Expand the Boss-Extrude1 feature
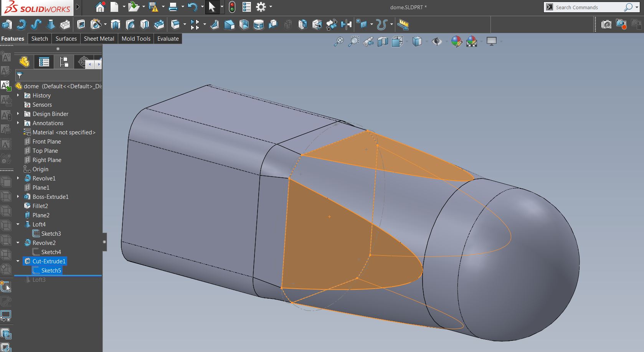The width and height of the screenshot is (644, 352). pyautogui.click(x=18, y=197)
